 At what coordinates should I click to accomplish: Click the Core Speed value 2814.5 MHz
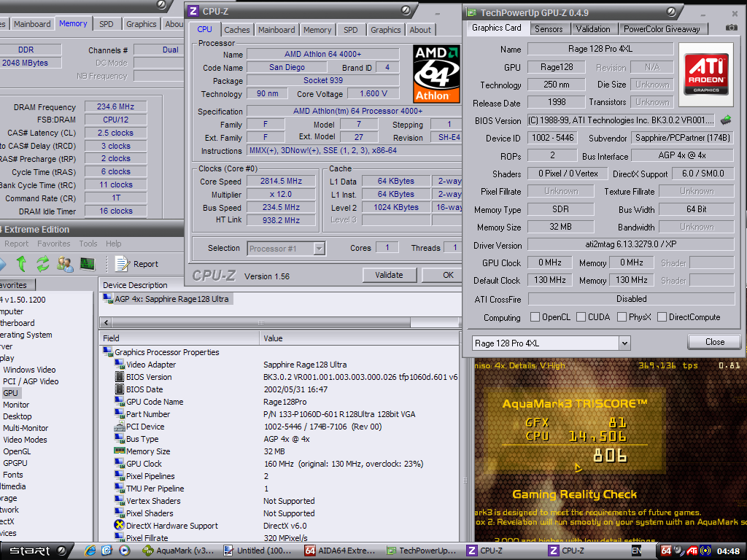281,181
